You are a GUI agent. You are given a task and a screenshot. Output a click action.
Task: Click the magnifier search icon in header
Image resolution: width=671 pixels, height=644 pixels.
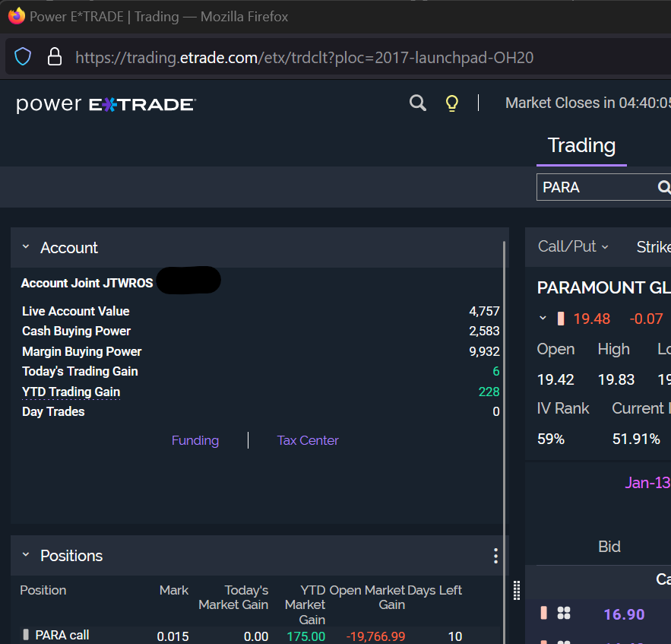coord(417,103)
